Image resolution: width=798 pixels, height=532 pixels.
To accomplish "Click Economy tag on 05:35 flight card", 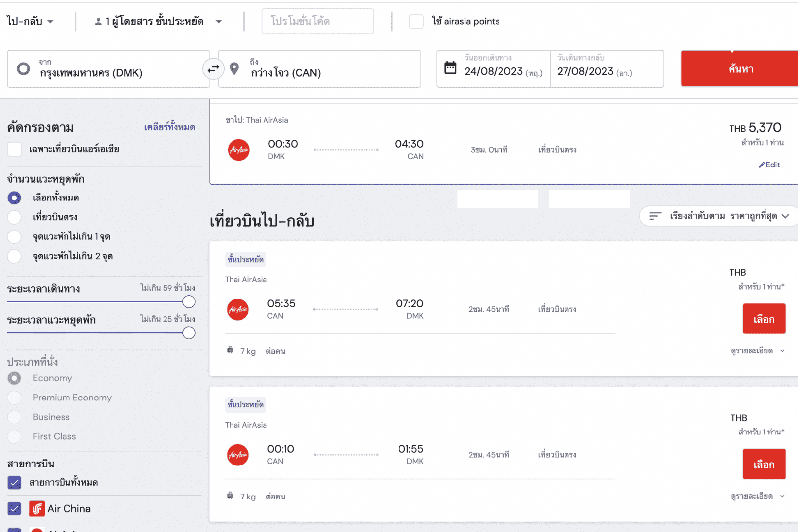I will click(x=245, y=259).
